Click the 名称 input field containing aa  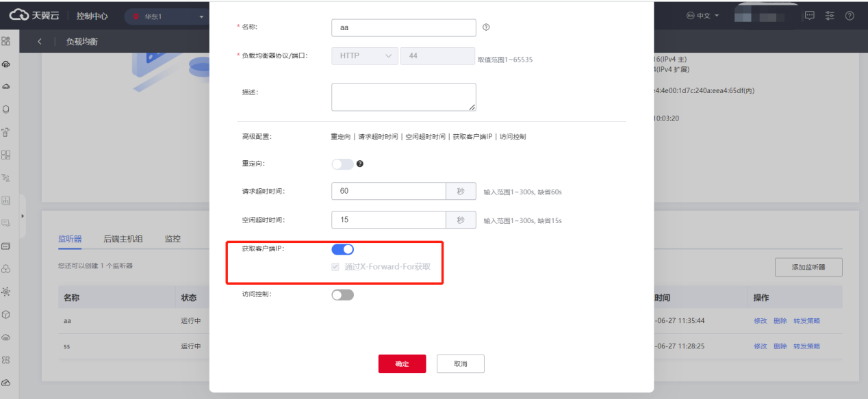coord(403,27)
